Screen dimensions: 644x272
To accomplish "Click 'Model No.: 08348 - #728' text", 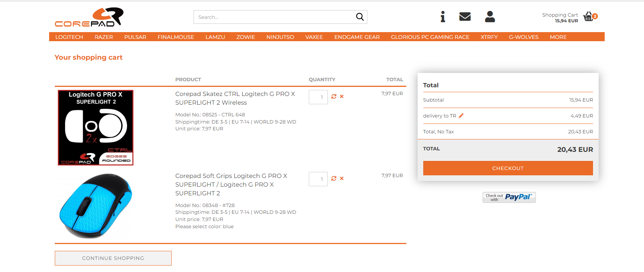I will 205,206.
